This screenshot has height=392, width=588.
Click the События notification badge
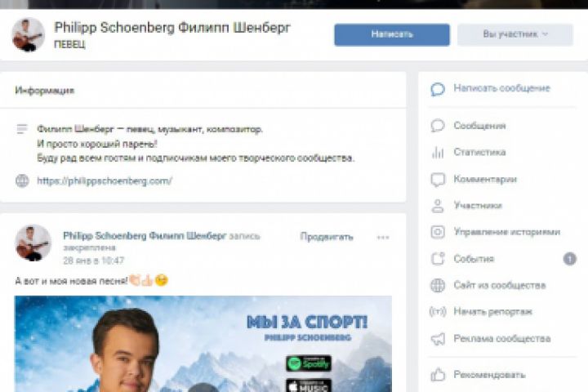tap(570, 259)
